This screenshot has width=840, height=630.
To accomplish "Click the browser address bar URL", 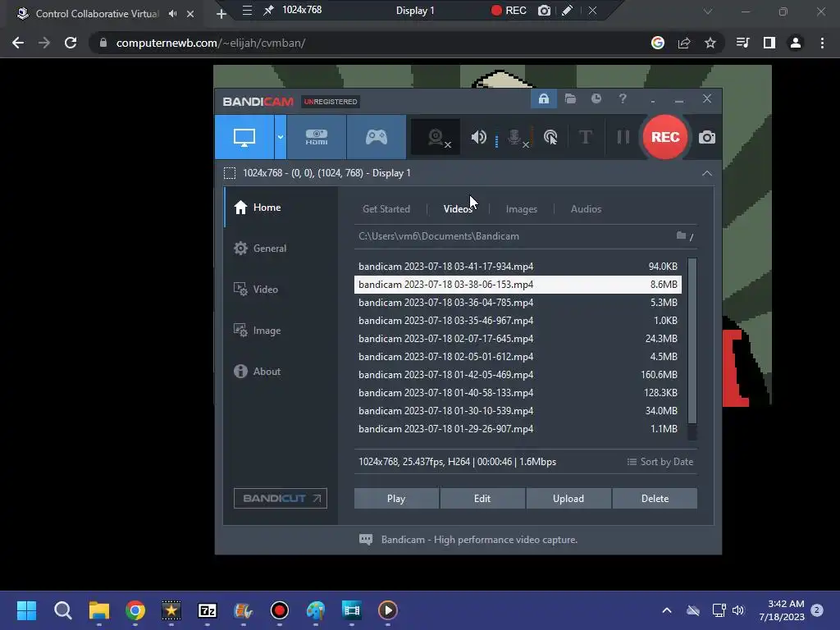I will tap(211, 43).
